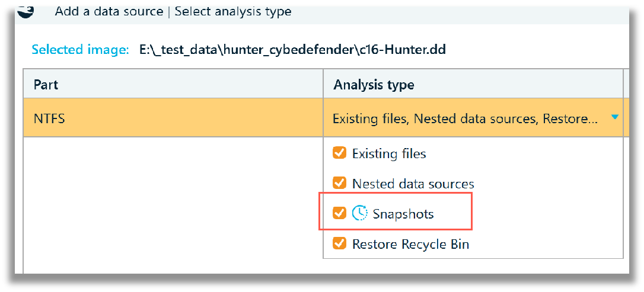
Task: Open the NTFS analysis type combo box text
Action: tap(465, 118)
